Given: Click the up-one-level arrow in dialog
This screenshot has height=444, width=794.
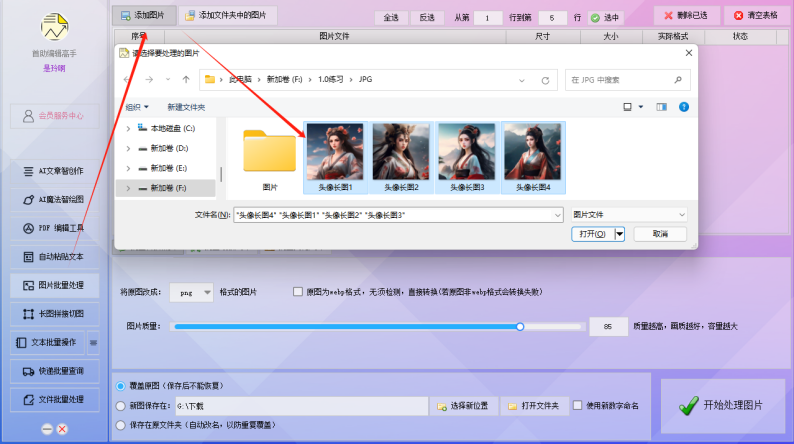Looking at the screenshot, I should coord(186,79).
